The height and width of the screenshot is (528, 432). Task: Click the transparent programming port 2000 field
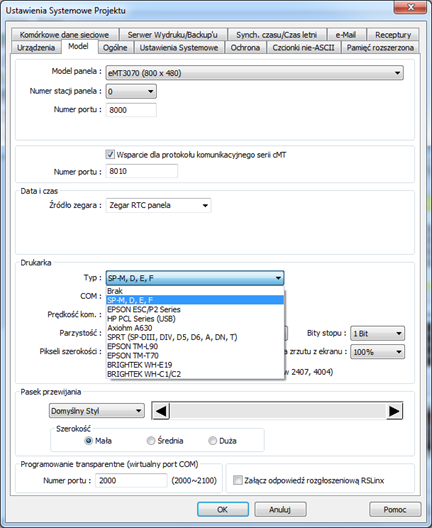click(x=131, y=481)
